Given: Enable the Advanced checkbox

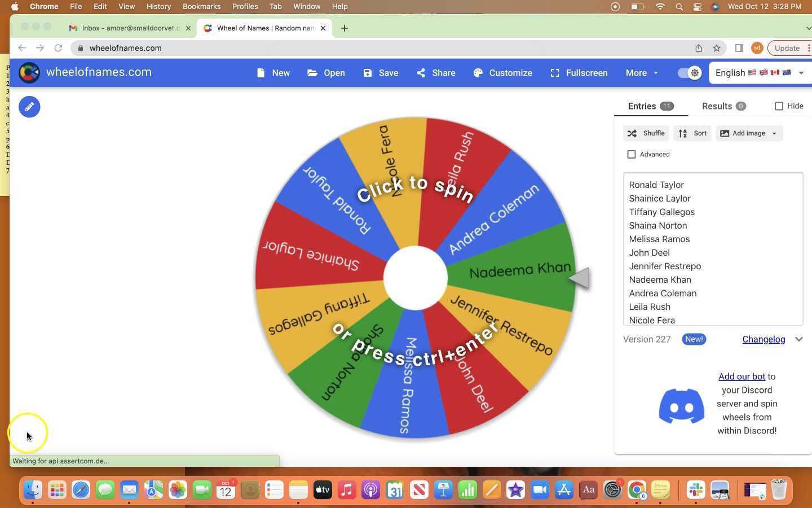Looking at the screenshot, I should [x=632, y=154].
